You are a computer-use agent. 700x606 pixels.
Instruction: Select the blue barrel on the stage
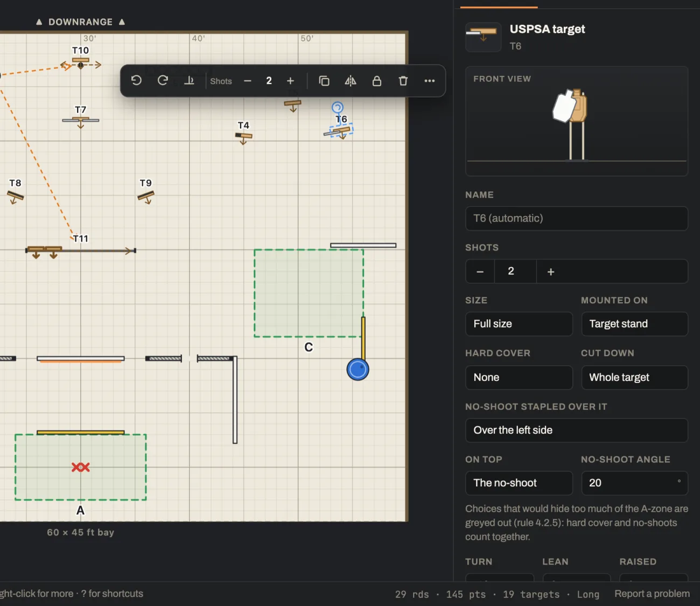(358, 370)
